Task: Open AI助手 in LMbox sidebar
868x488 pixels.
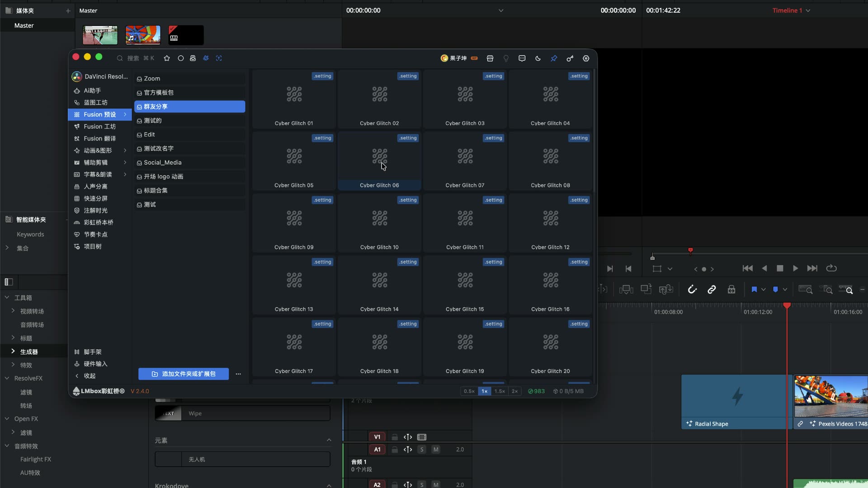Action: tap(100, 91)
